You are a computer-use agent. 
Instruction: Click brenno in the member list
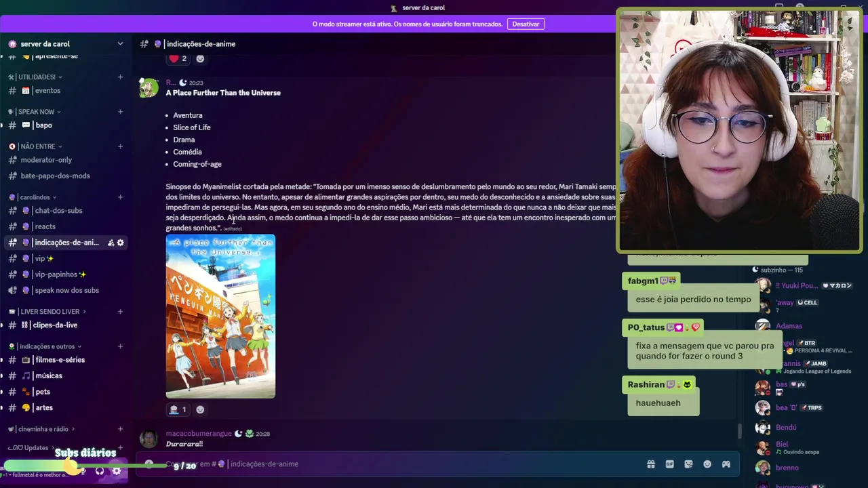[787, 468]
